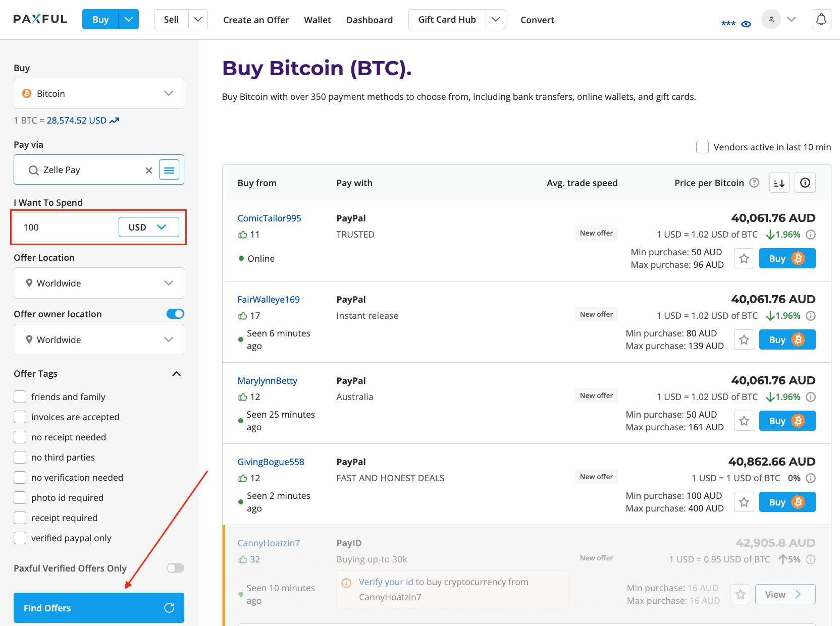Open the payment methods list icon

tap(169, 170)
